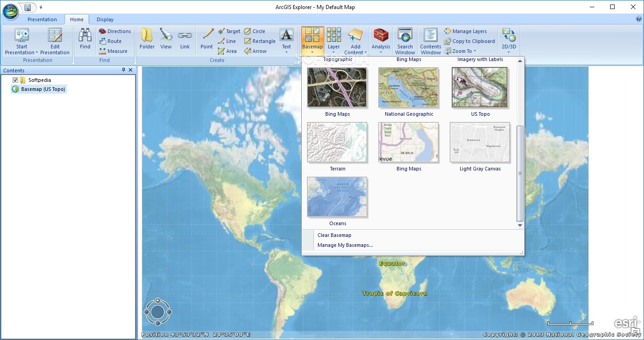The width and height of the screenshot is (644, 340).
Task: Pin the Contents panel
Action: 124,70
